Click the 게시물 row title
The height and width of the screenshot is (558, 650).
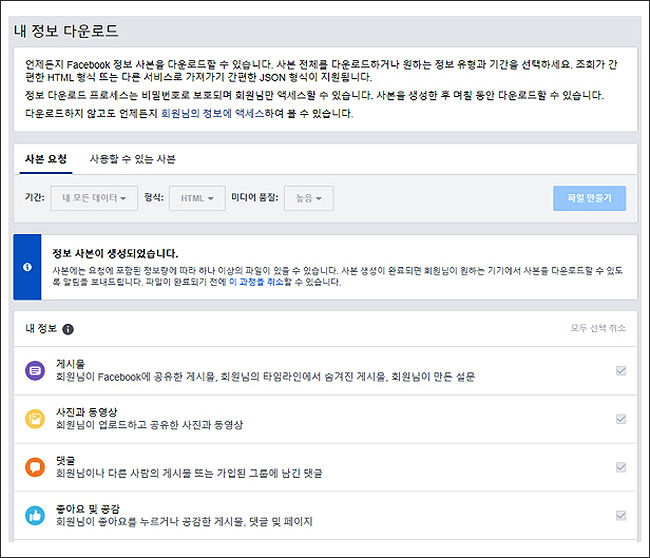70,364
